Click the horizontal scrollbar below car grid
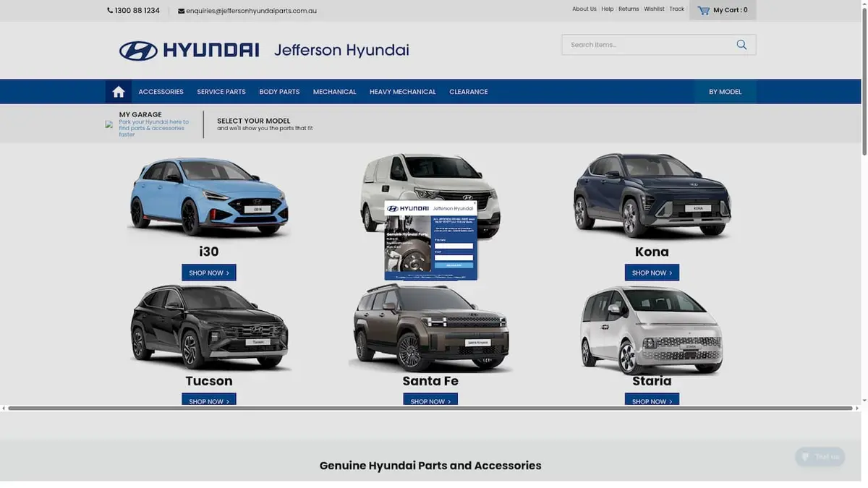 tap(430, 408)
